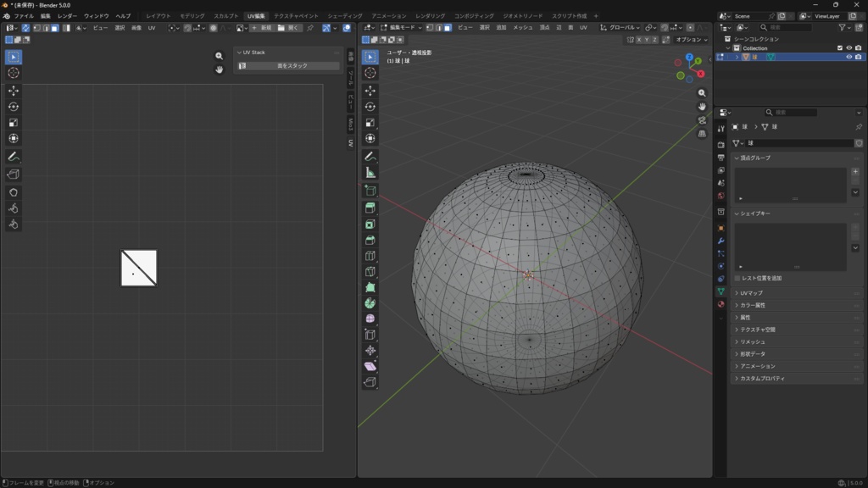868x488 pixels.
Task: Enable edge select mode in 3D viewport header
Action: click(x=438, y=28)
